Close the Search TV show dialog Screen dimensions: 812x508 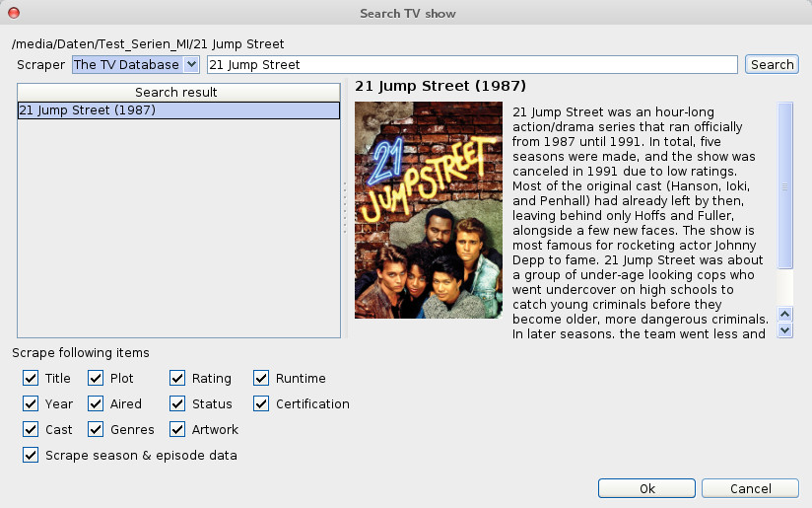[14, 13]
